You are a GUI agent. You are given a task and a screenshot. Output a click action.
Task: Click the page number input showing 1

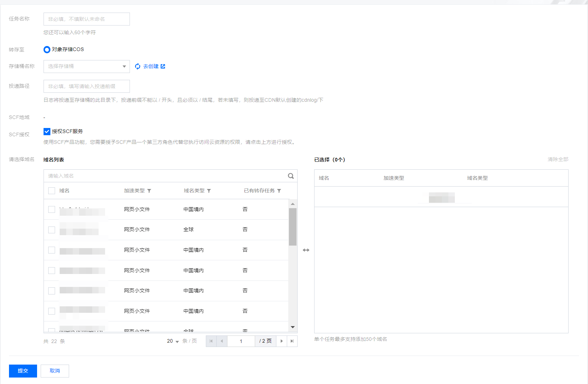pos(241,341)
